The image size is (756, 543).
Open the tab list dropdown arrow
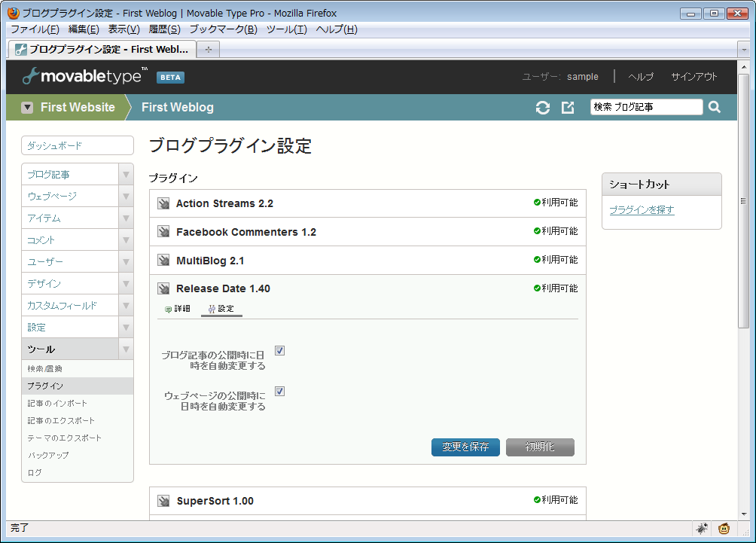pos(744,49)
